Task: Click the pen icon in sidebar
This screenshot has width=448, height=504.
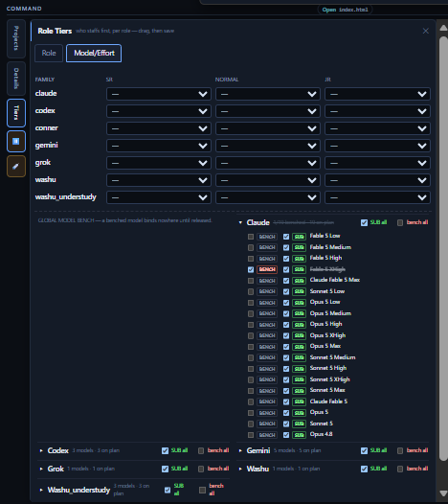Action: click(15, 166)
